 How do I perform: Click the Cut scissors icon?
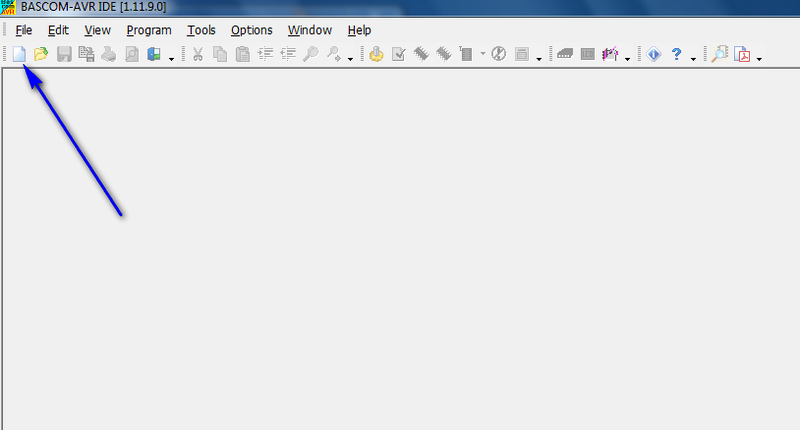point(198,54)
